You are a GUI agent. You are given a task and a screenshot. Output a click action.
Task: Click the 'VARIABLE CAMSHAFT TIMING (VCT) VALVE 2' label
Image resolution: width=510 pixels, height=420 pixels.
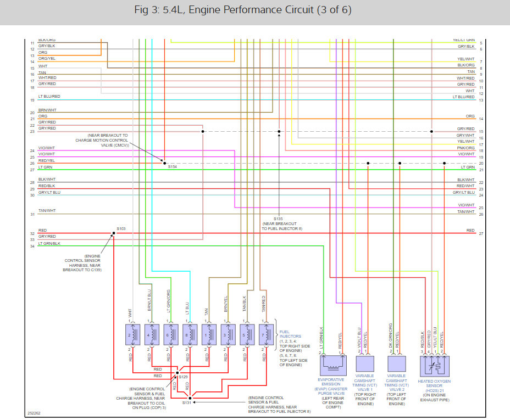tap(396, 383)
